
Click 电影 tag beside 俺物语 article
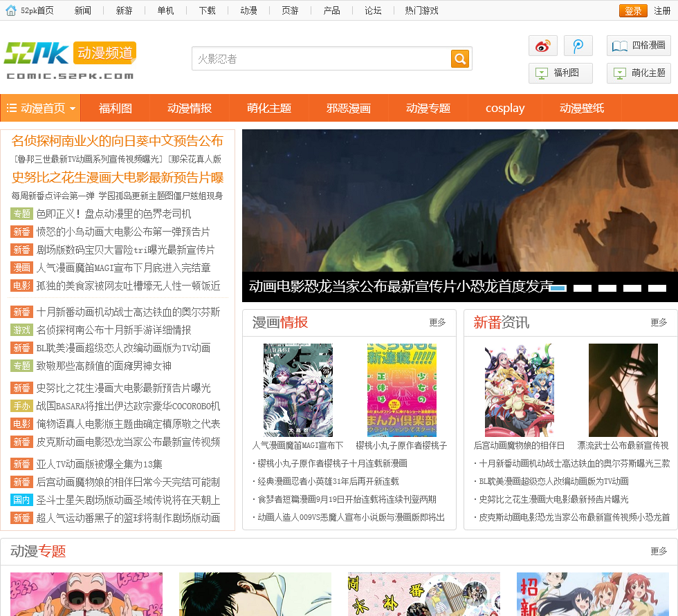point(21,424)
